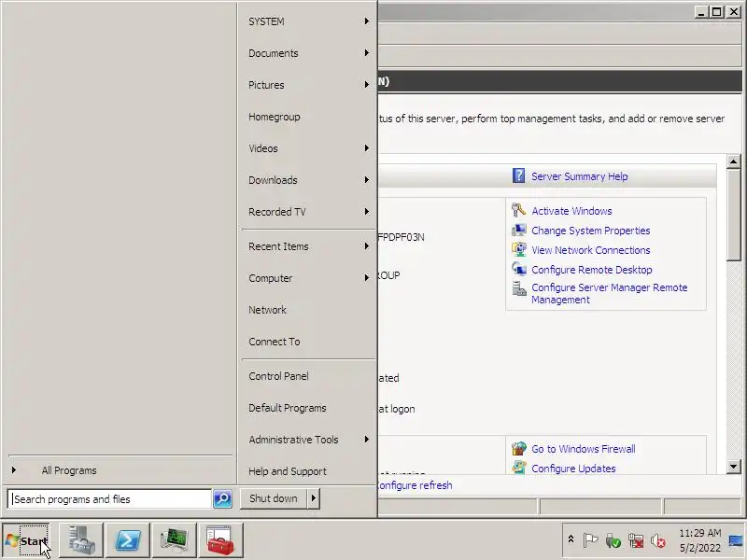
Task: Click the Start button
Action: [25, 541]
